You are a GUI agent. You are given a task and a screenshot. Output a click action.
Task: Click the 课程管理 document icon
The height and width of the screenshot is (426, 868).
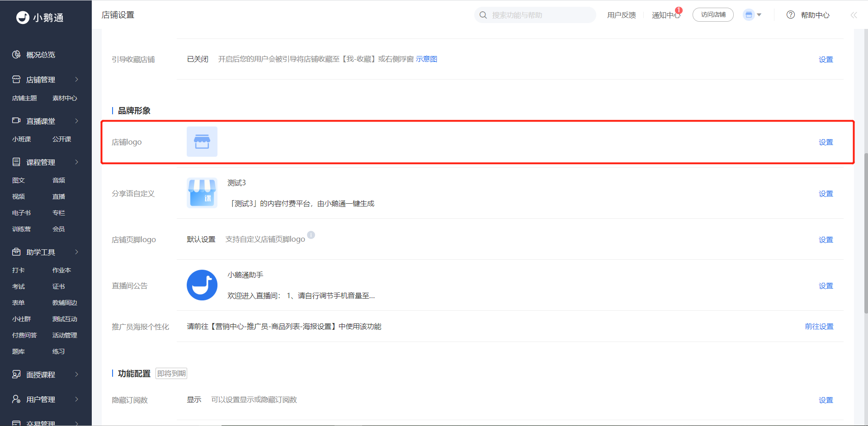coord(16,162)
